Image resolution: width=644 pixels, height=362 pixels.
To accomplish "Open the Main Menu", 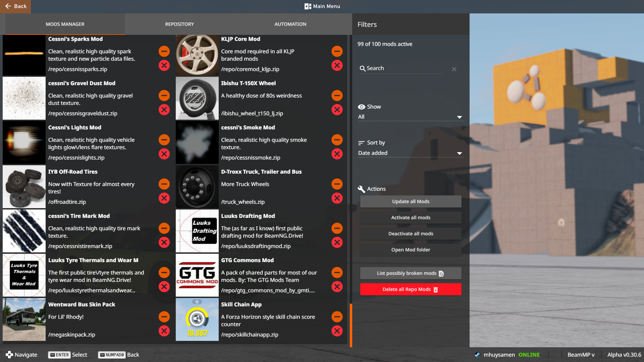I will coord(322,6).
